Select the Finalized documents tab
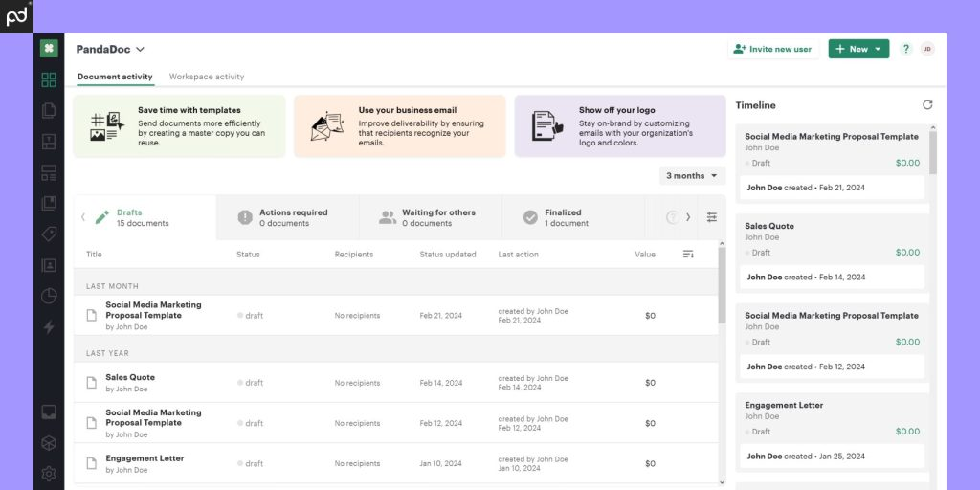This screenshot has height=490, width=980. click(x=572, y=217)
